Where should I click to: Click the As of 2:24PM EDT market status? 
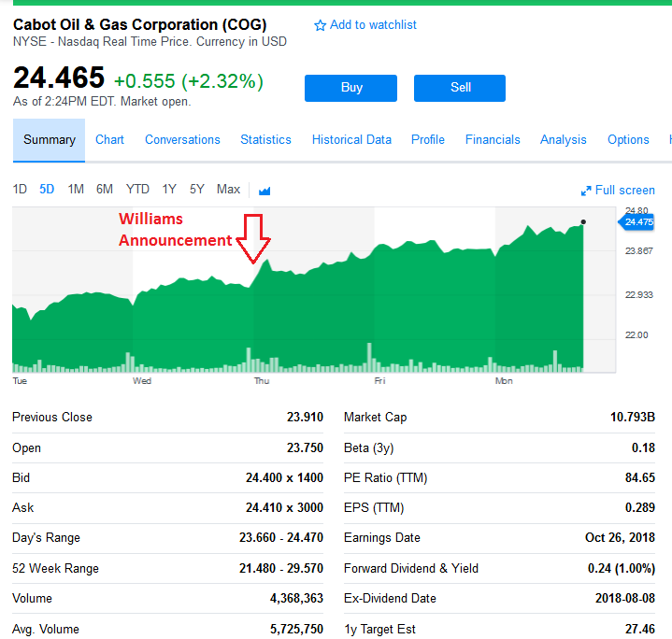pos(102,102)
